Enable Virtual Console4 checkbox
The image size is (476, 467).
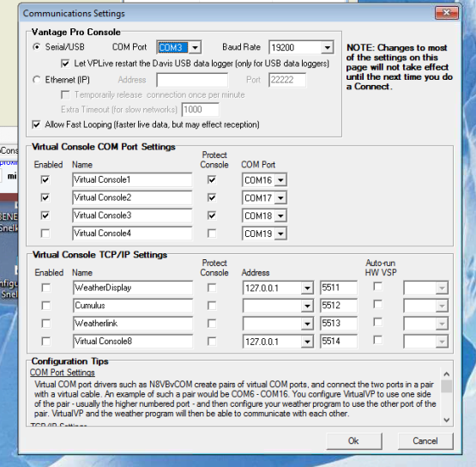[x=45, y=233]
